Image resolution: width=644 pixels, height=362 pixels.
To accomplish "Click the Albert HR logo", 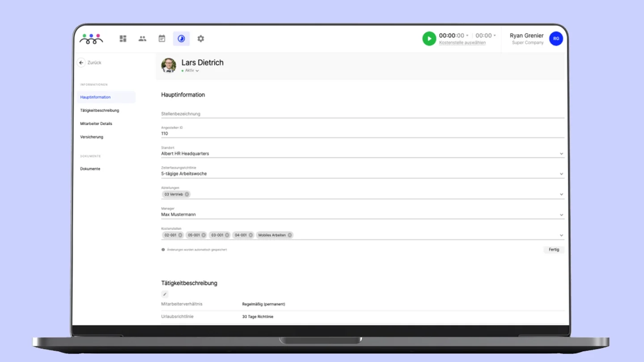I will [91, 39].
